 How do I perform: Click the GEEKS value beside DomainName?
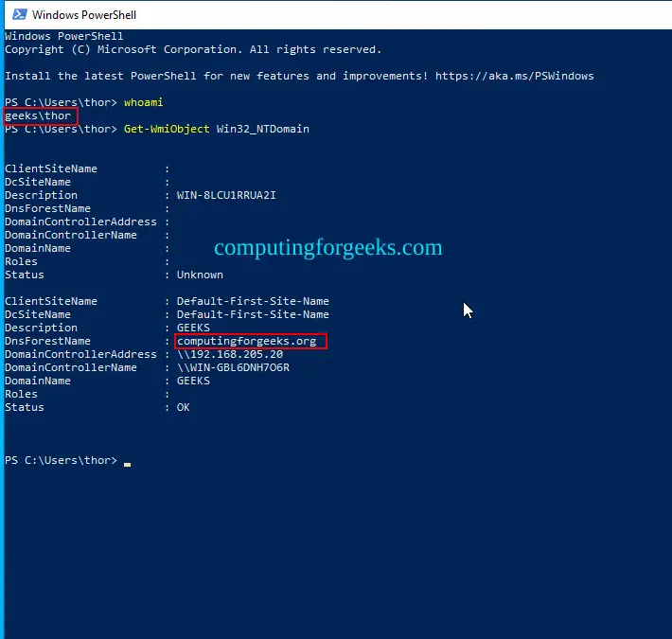[193, 381]
